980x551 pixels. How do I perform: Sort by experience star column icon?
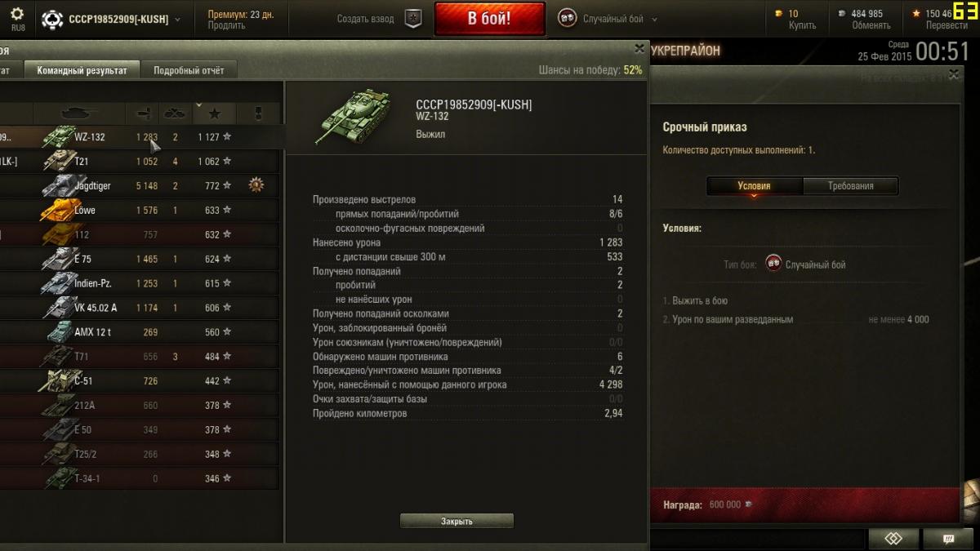pyautogui.click(x=214, y=113)
